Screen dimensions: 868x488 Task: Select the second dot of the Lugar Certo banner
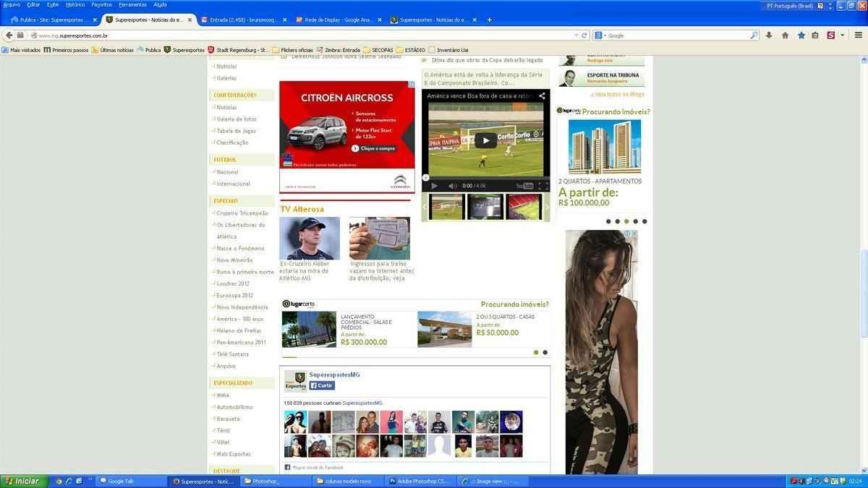[x=545, y=353]
